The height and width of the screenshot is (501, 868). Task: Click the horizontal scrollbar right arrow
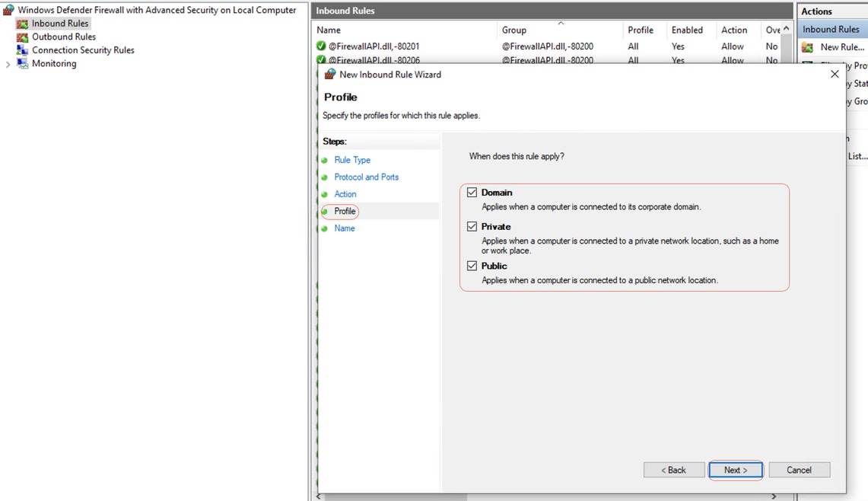click(x=774, y=496)
